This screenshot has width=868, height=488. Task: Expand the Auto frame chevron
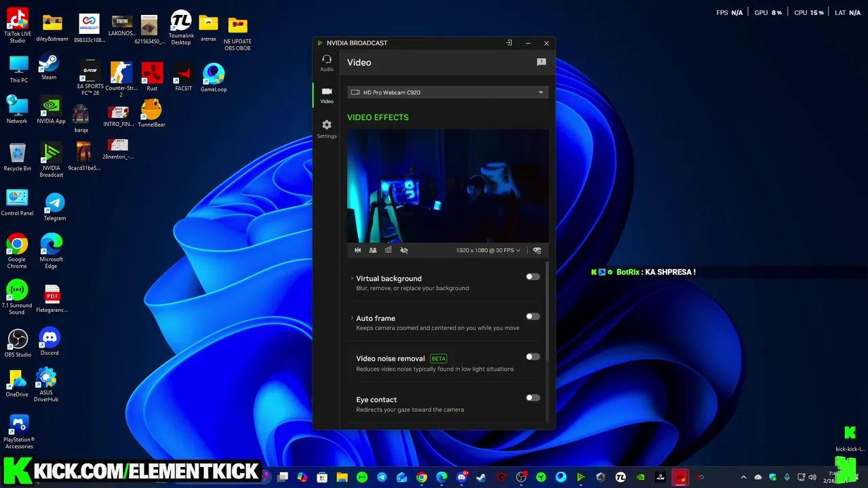(352, 318)
